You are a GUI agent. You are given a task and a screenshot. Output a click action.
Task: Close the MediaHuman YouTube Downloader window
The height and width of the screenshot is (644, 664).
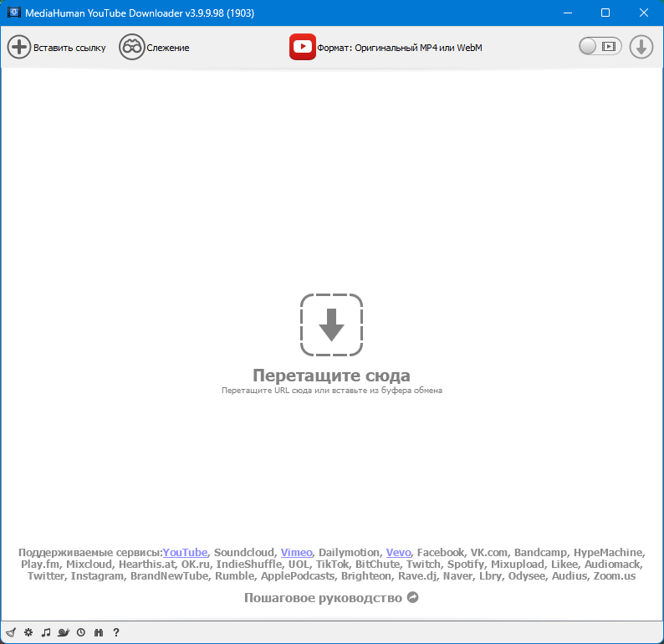(644, 13)
